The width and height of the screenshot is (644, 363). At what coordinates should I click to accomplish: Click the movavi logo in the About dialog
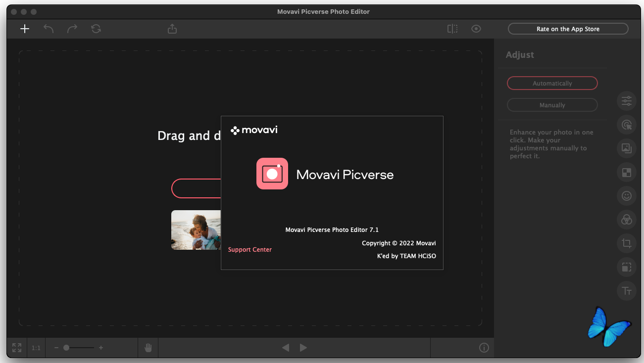[x=254, y=131]
